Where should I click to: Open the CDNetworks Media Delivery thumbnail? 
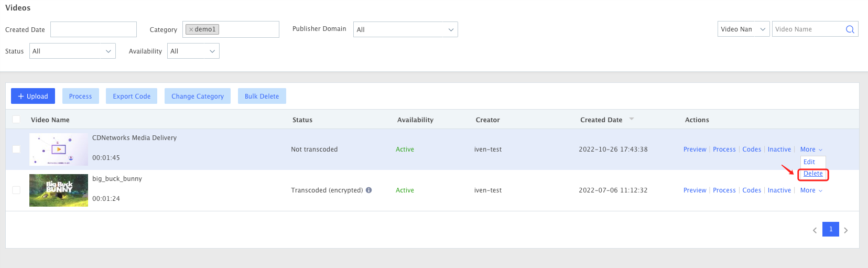click(59, 149)
